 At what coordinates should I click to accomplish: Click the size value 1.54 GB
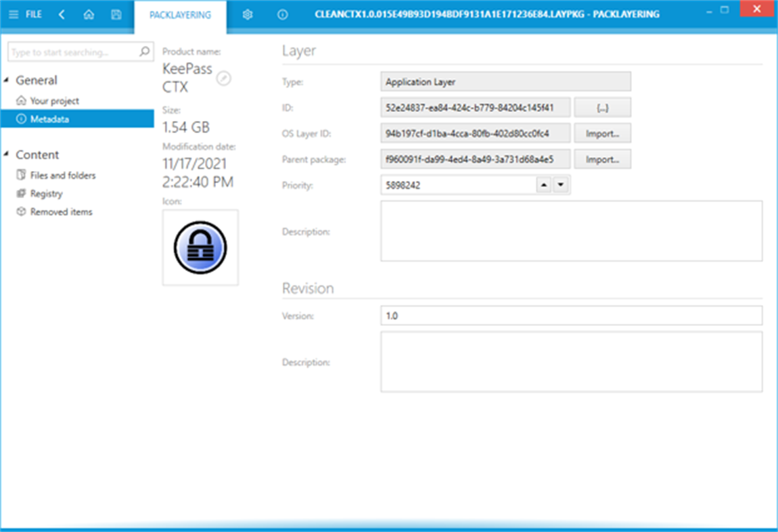(186, 127)
